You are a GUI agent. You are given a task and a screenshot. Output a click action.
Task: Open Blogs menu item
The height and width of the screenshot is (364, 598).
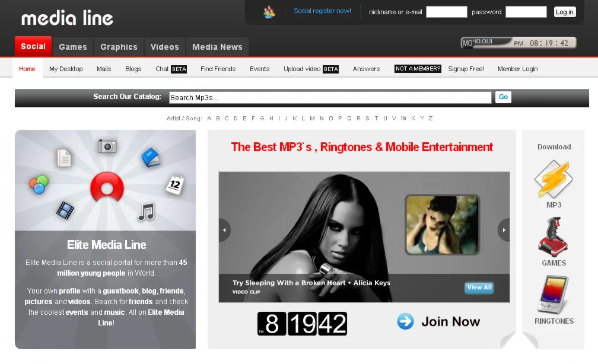133,69
